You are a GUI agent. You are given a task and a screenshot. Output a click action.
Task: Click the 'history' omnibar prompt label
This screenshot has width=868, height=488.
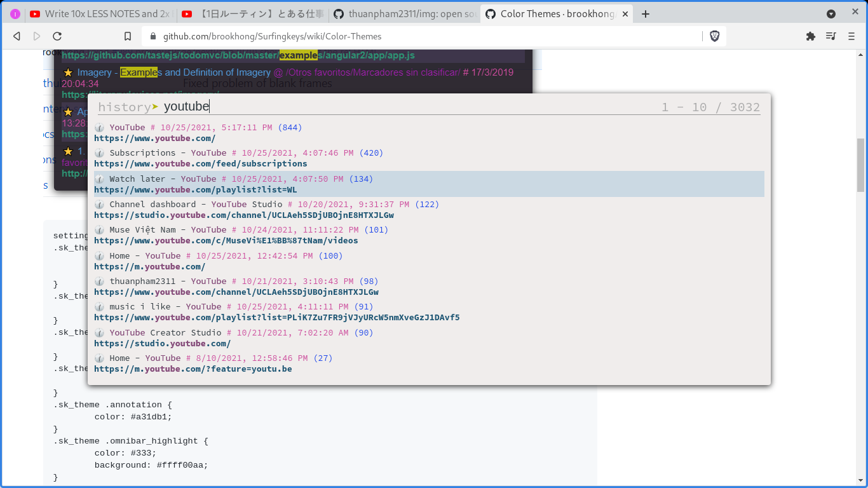click(x=125, y=107)
